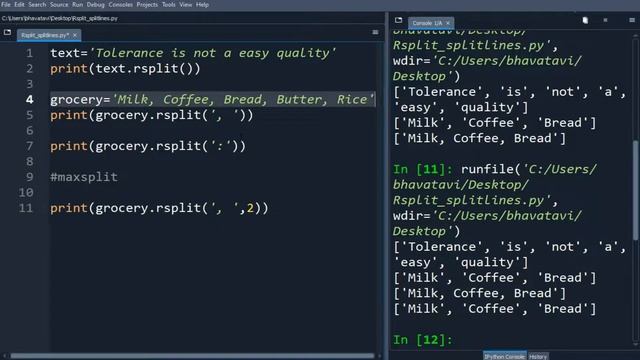Viewport: 640px width, 360px height.
Task: Open the console pane options menu icon
Action: 632,20
